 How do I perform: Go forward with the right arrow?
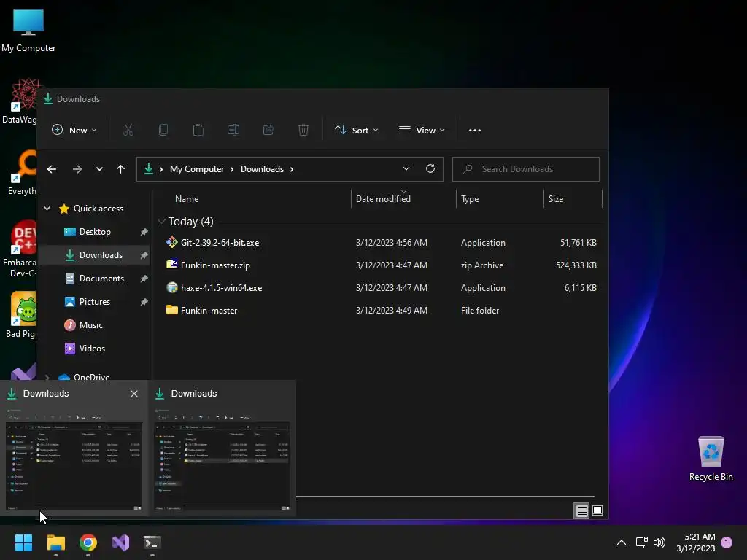[77, 169]
